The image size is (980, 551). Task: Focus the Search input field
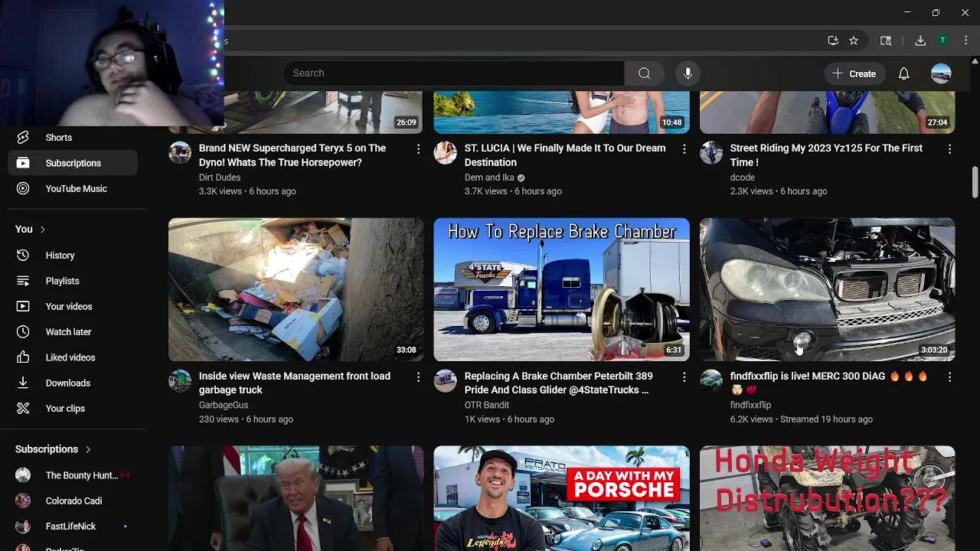453,73
